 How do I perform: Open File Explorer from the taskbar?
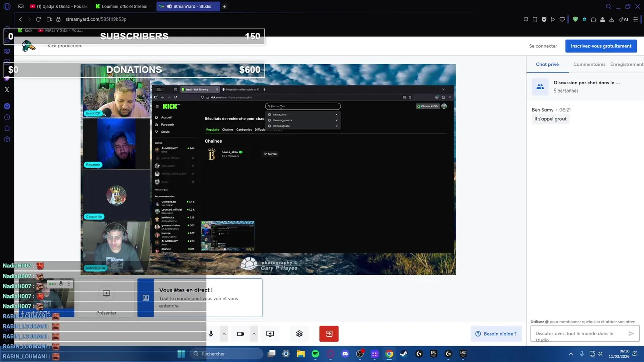coord(301,354)
